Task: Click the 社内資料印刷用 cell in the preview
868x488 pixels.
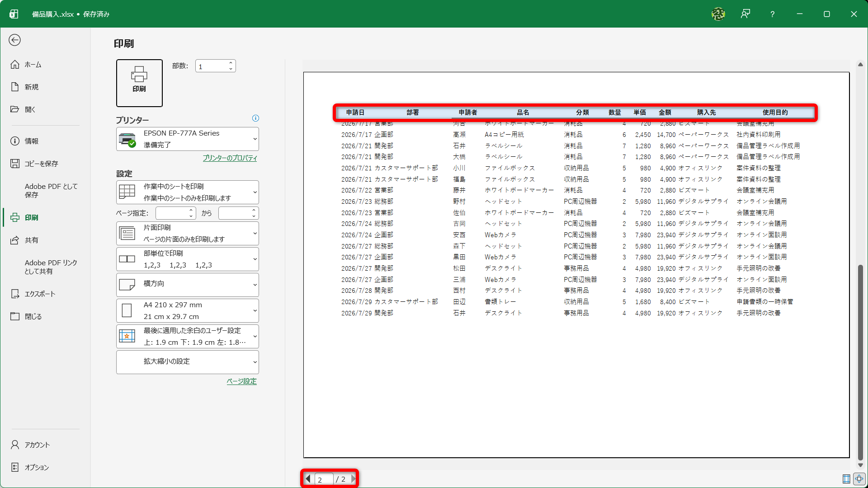Action: coord(758,135)
